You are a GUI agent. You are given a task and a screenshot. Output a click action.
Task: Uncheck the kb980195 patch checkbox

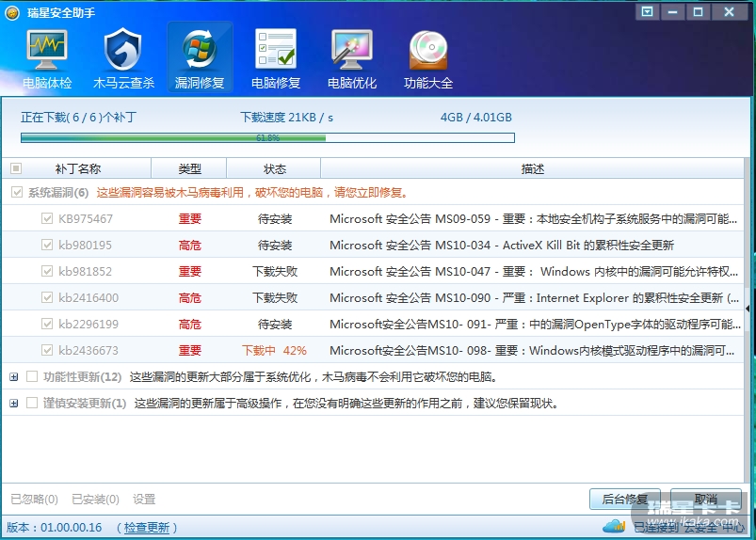[47, 245]
